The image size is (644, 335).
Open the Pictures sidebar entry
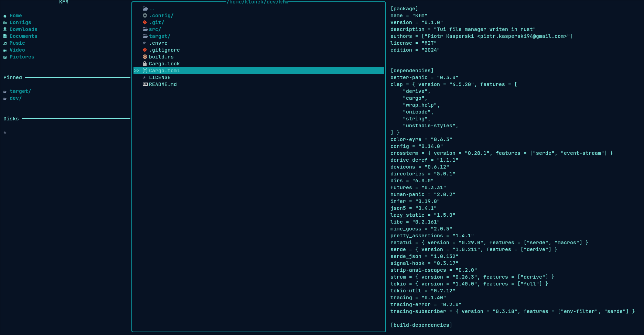[x=22, y=57]
